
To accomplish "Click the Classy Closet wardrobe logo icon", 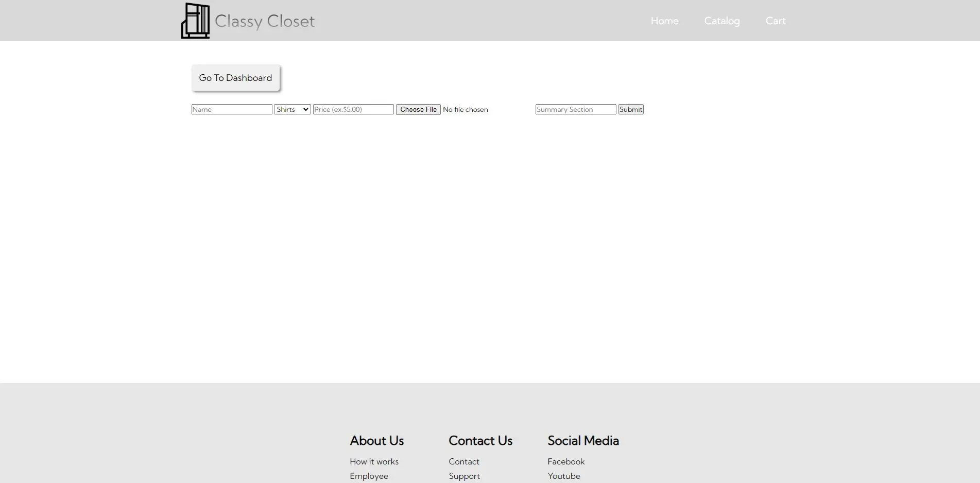I will pos(195,21).
